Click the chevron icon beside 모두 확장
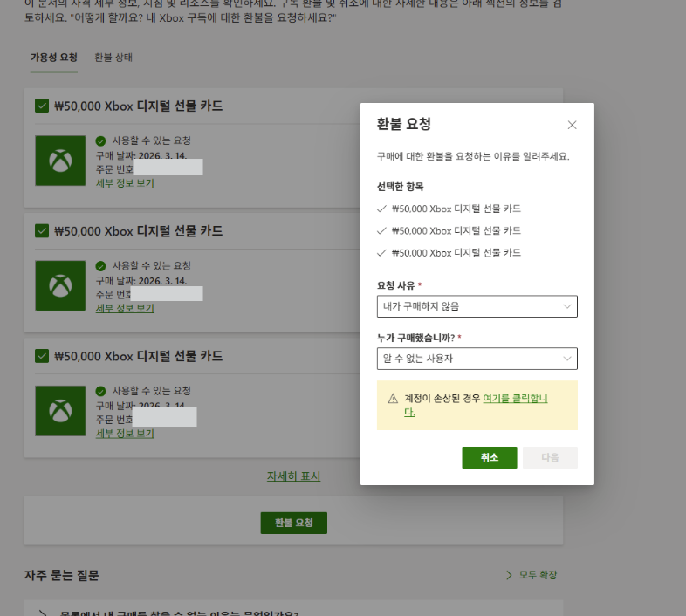The width and height of the screenshot is (686, 616). (x=509, y=575)
